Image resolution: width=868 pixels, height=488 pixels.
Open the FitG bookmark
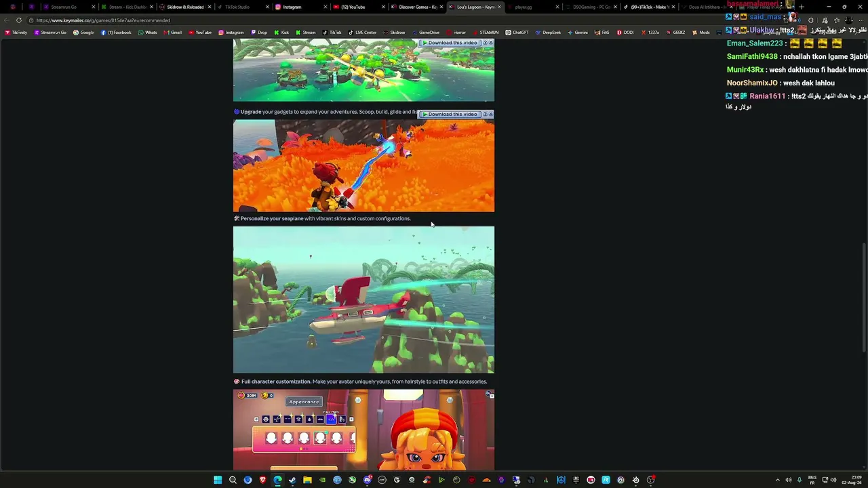pos(602,33)
